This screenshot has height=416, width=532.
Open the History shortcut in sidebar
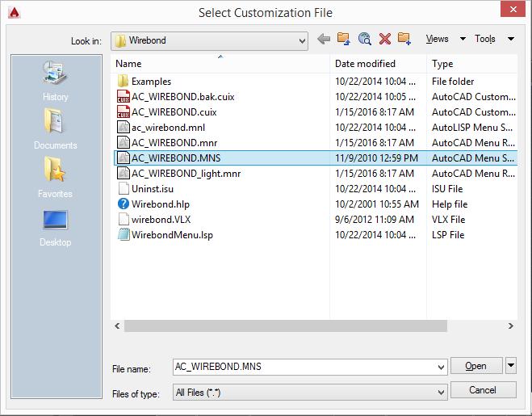tap(56, 81)
